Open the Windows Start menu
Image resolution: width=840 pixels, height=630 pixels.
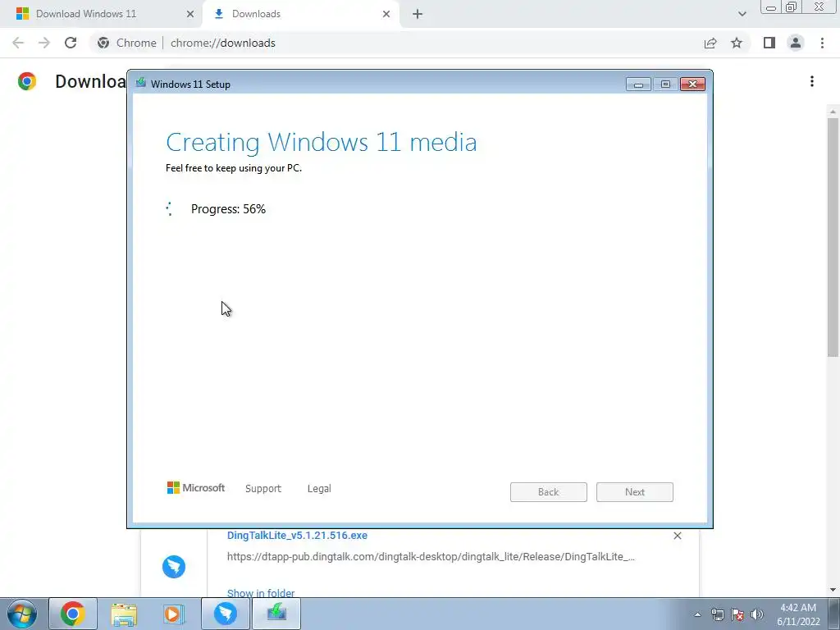click(22, 614)
